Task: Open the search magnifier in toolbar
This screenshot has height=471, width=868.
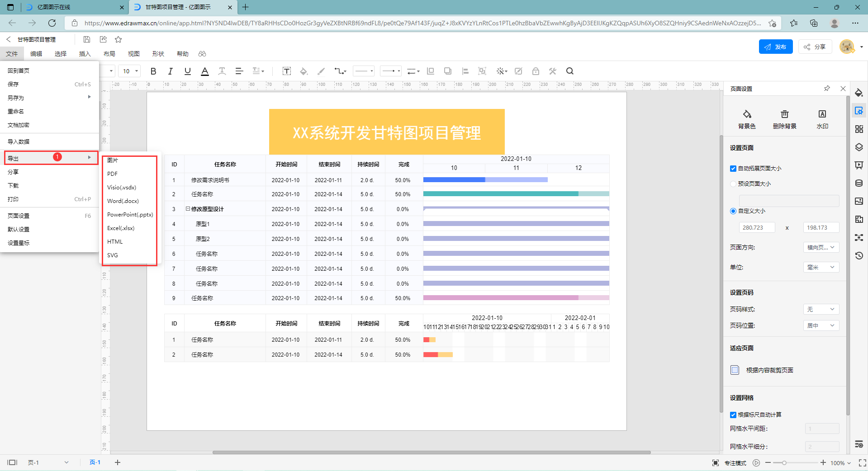Action: [569, 71]
